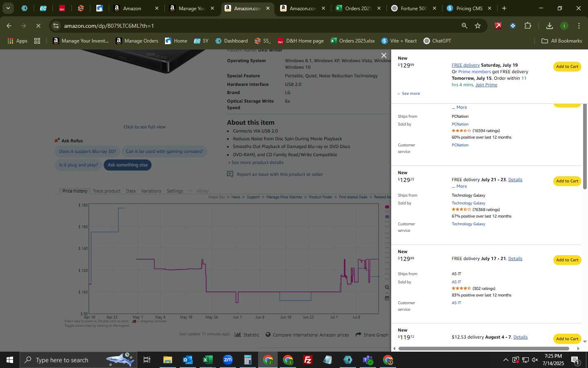The height and width of the screenshot is (368, 588).
Task: Ask Rufus 'Is it plug and play?'
Action: tap(78, 165)
